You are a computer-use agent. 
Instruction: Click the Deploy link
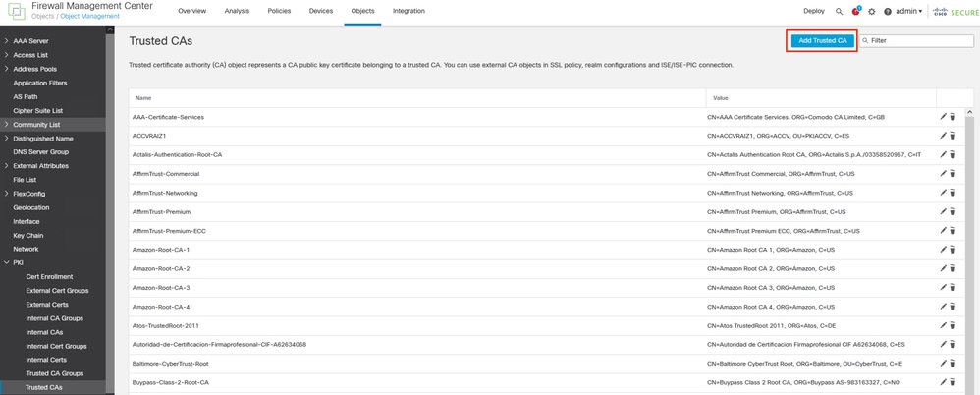coord(814,11)
